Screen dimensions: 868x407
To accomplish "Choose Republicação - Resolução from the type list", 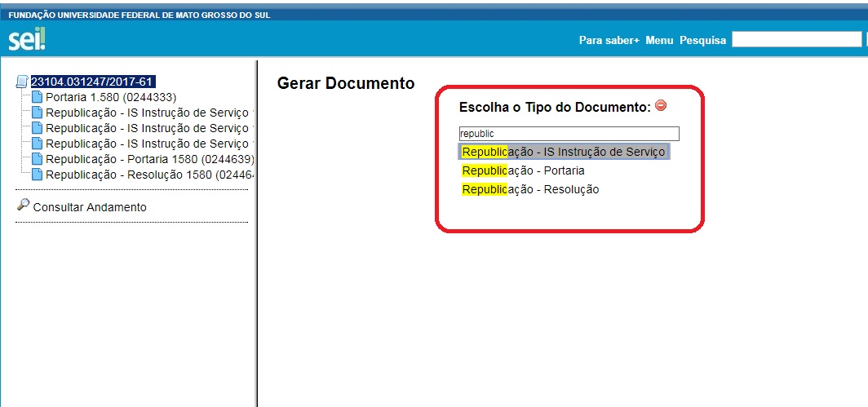I will coord(530,189).
